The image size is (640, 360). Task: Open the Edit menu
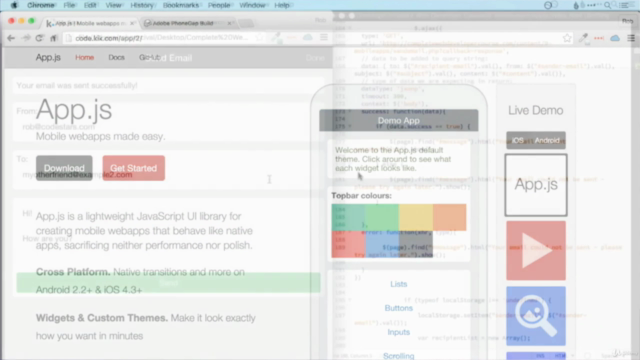[x=90, y=5]
